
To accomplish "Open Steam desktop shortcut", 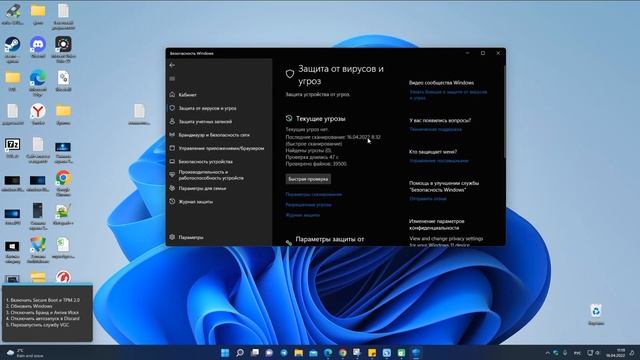I will (12, 49).
